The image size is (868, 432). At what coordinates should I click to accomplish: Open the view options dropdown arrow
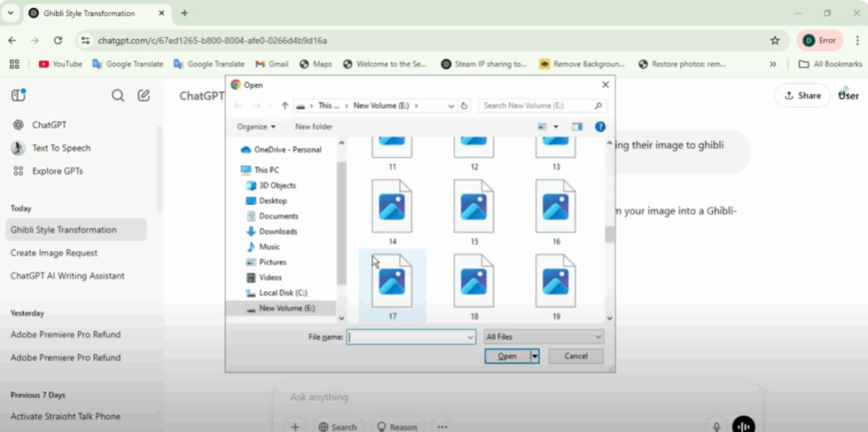[x=556, y=127]
